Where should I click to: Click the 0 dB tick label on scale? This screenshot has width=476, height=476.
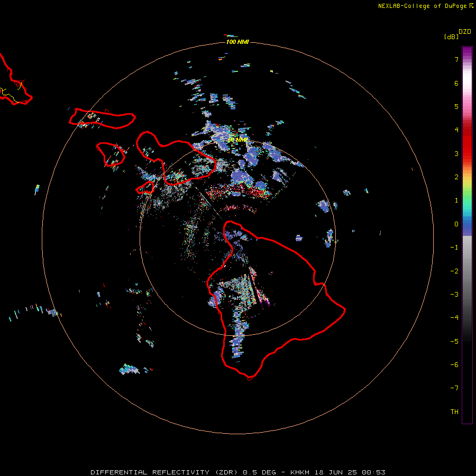tap(456, 224)
